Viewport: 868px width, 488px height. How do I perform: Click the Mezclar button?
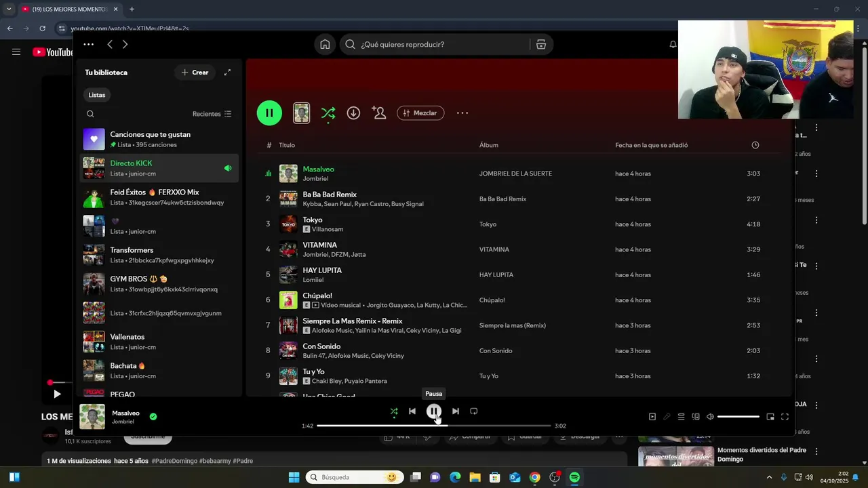point(420,113)
